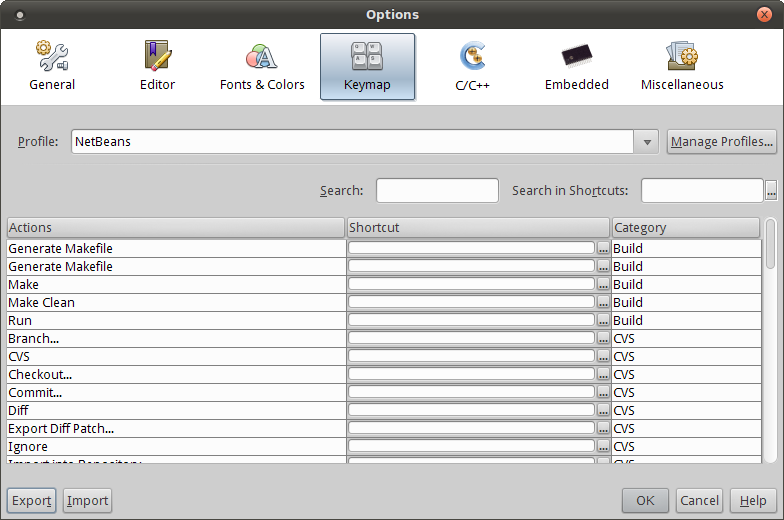Click the CVS category cell for Ignore

pyautogui.click(x=686, y=446)
